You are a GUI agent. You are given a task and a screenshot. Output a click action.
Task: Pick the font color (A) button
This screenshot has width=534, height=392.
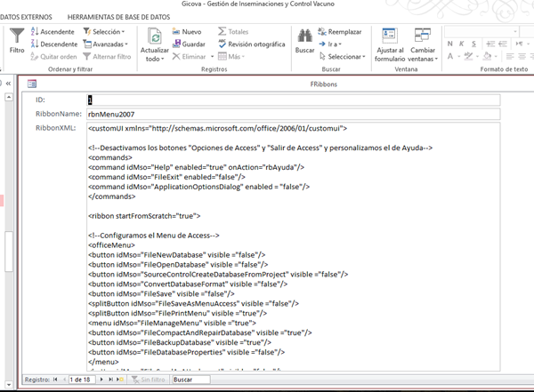450,56
